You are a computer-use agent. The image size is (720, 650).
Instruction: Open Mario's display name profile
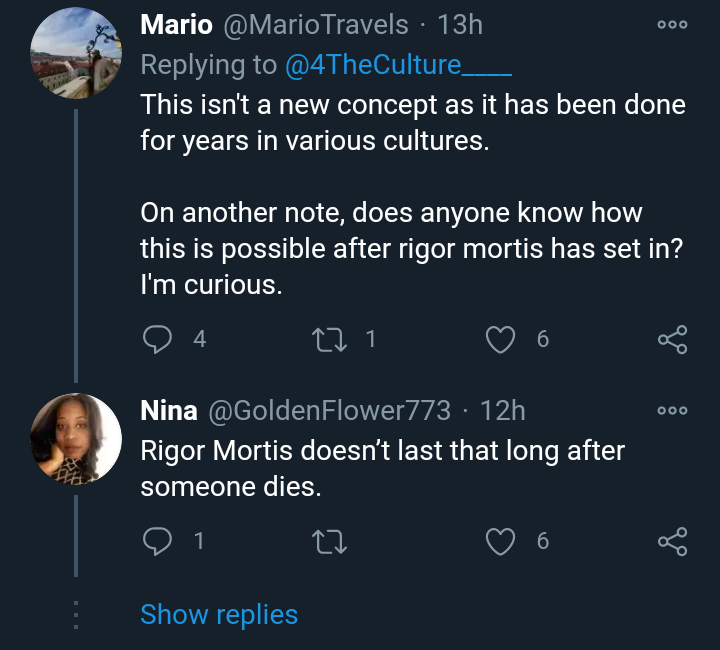pyautogui.click(x=176, y=24)
